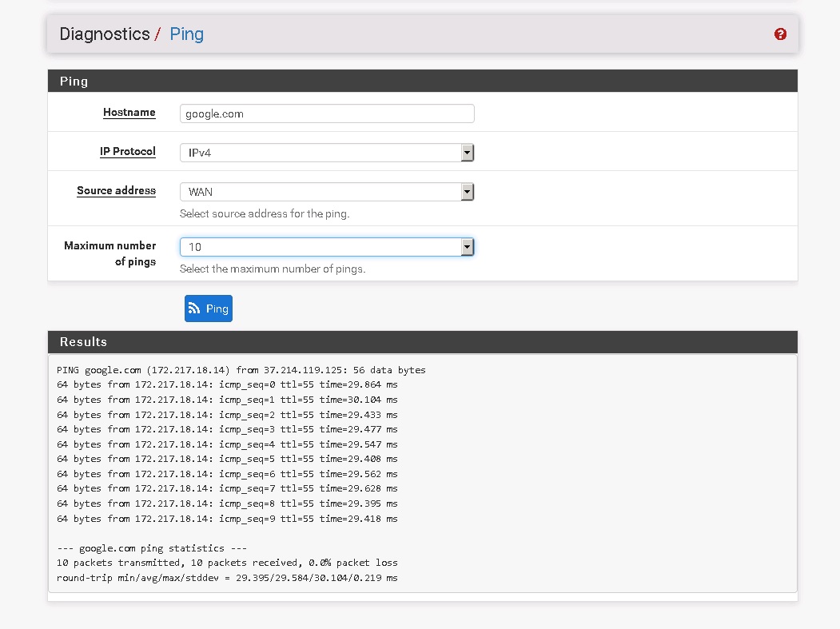
Task: Click the Diagnostics breadcrumb text
Action: [105, 34]
